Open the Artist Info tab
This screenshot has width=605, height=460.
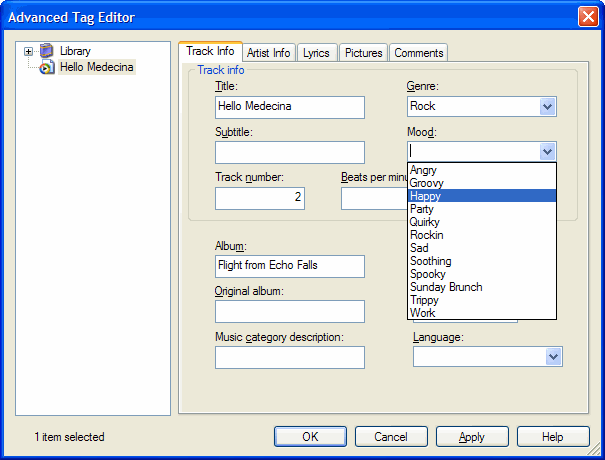pos(269,52)
